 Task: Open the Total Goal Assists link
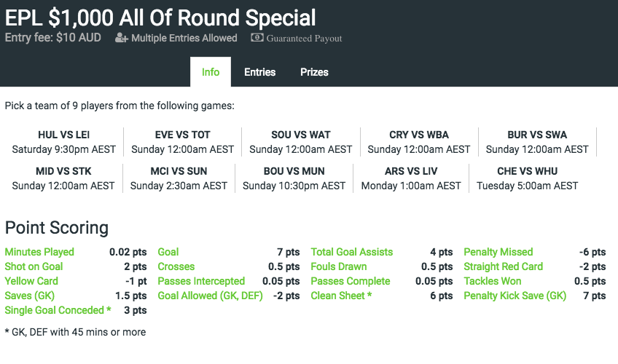(x=352, y=252)
